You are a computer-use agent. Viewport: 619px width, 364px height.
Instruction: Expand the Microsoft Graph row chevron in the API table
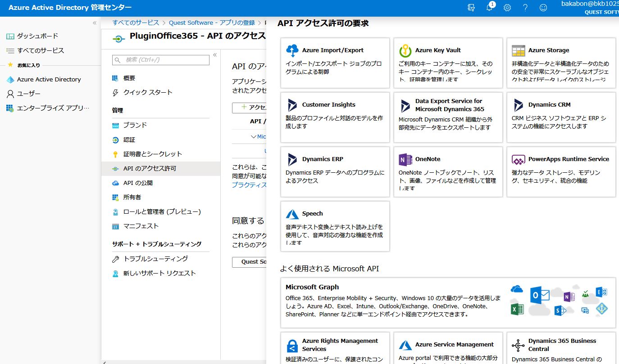tap(254, 136)
